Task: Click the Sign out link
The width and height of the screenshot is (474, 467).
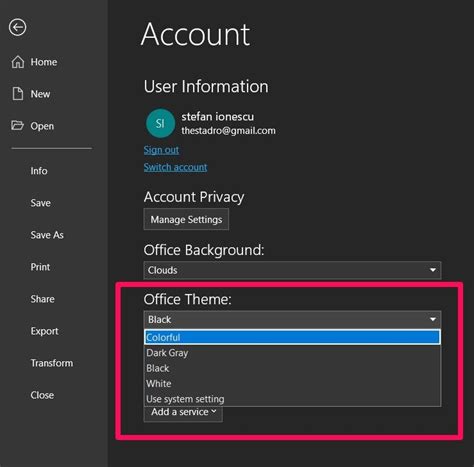Action: (x=161, y=150)
